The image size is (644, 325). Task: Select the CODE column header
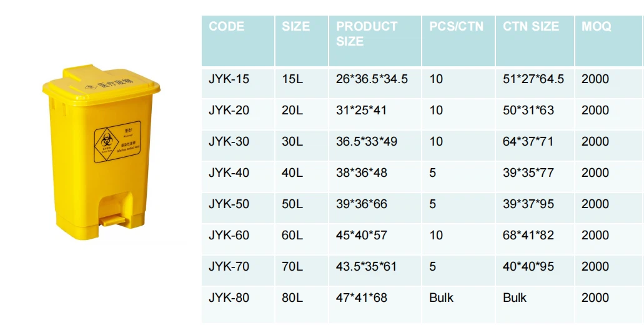[x=227, y=27]
